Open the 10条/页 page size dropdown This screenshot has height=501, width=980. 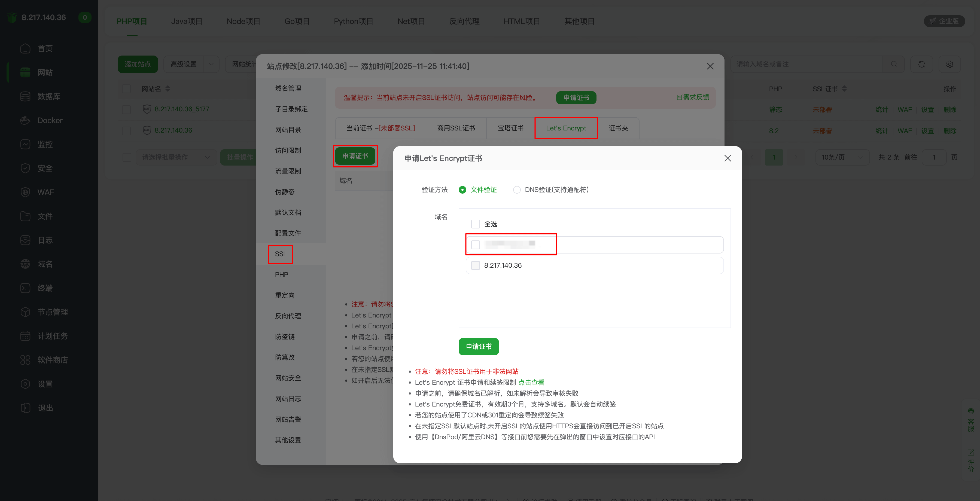(x=842, y=157)
